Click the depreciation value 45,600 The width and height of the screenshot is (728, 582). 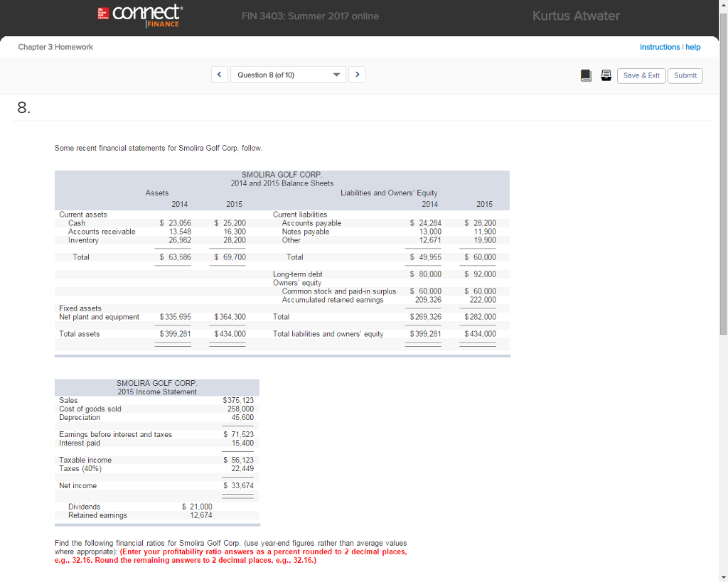coord(243,418)
